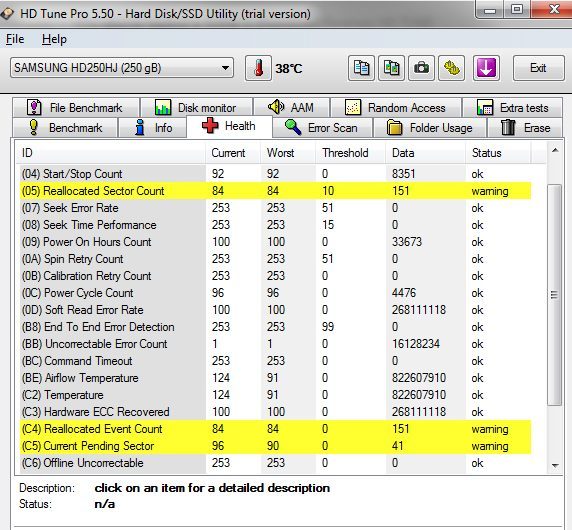
Task: Open the Info tab
Action: pyautogui.click(x=152, y=128)
